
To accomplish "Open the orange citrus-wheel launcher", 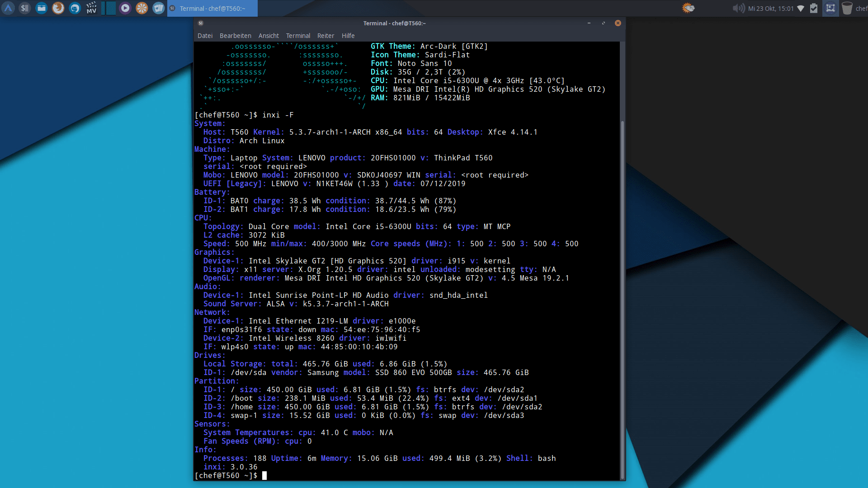I will (x=142, y=8).
